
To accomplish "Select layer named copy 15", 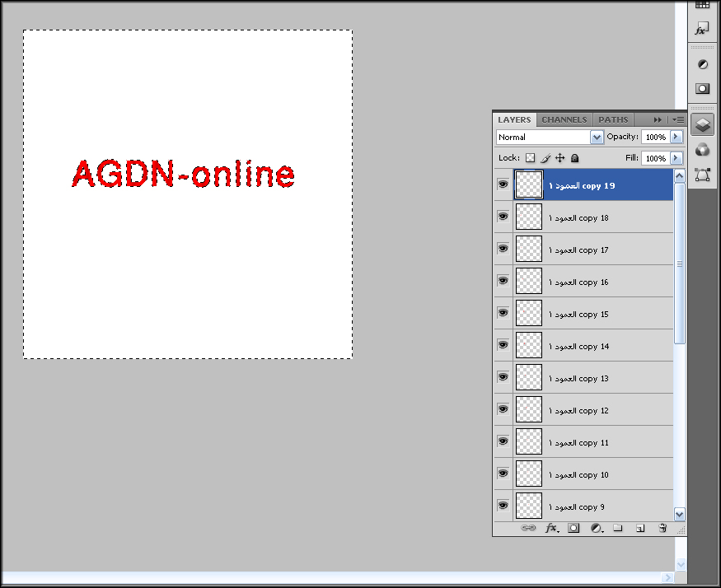I will click(593, 314).
